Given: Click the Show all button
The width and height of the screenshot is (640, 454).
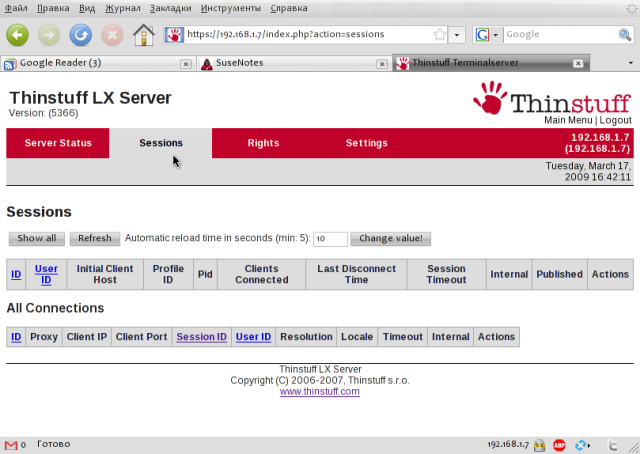Looking at the screenshot, I should [37, 238].
